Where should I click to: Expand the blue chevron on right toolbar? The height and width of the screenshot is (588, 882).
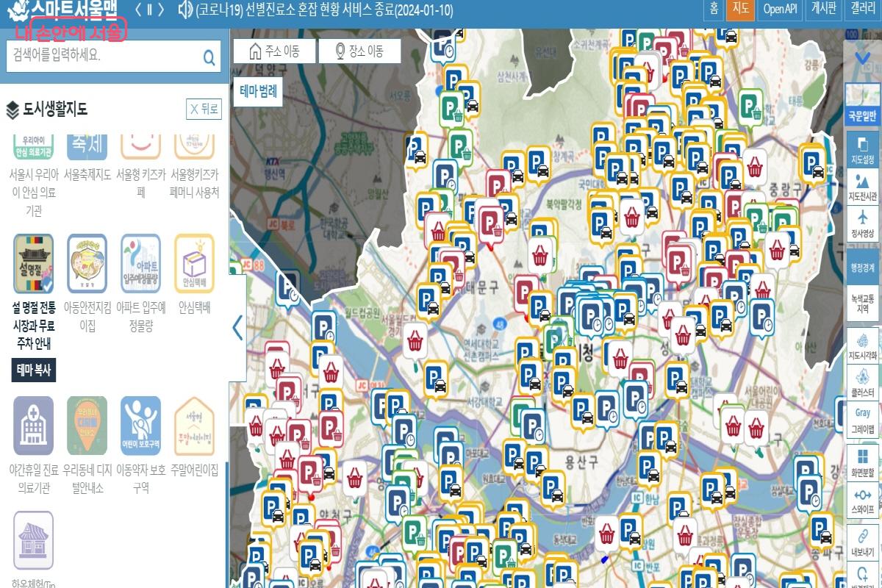pyautogui.click(x=862, y=57)
